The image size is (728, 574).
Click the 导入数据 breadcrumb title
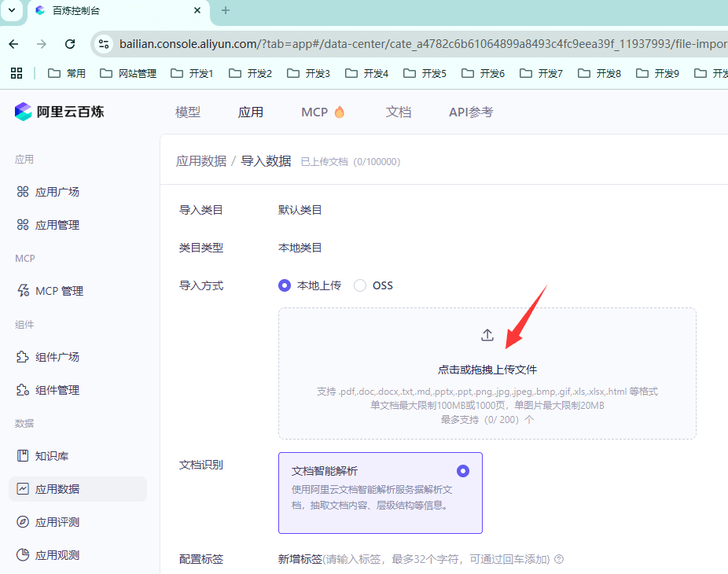tap(266, 161)
